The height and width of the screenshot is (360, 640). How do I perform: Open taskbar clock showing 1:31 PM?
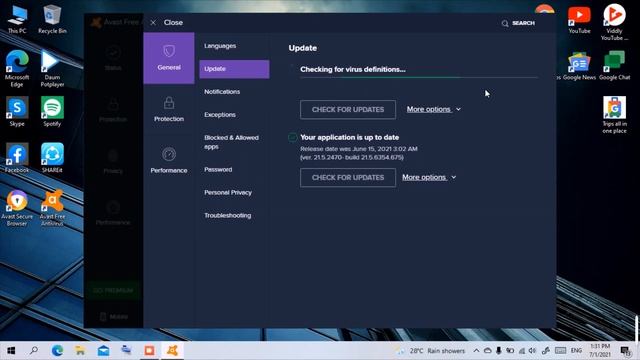point(600,351)
